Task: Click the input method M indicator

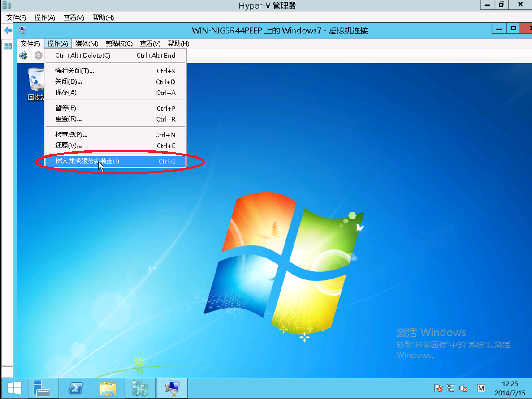Action: 481,388
